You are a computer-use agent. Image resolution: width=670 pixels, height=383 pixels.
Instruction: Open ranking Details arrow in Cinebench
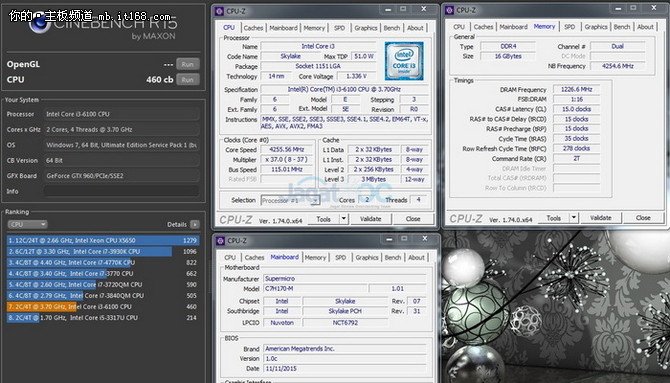point(195,224)
